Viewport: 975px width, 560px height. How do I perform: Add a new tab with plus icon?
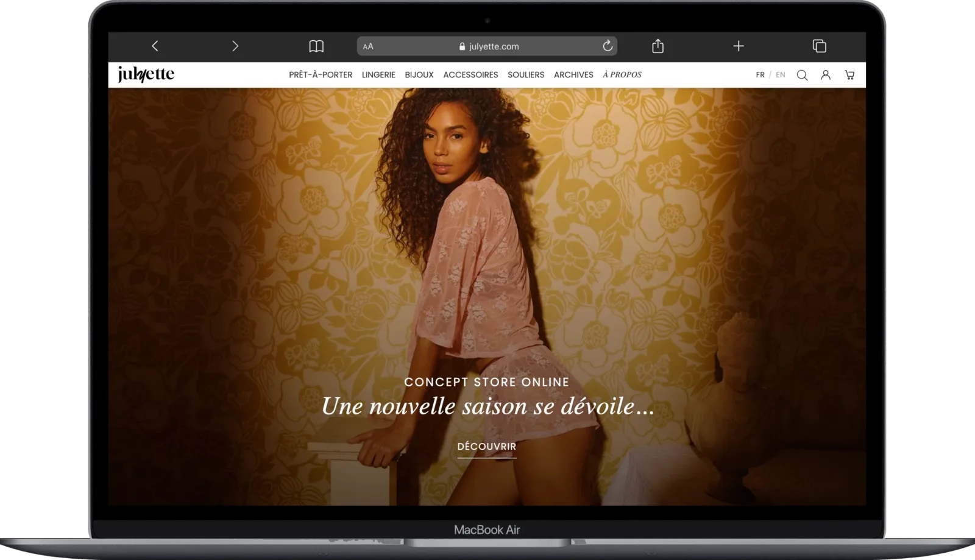739,46
